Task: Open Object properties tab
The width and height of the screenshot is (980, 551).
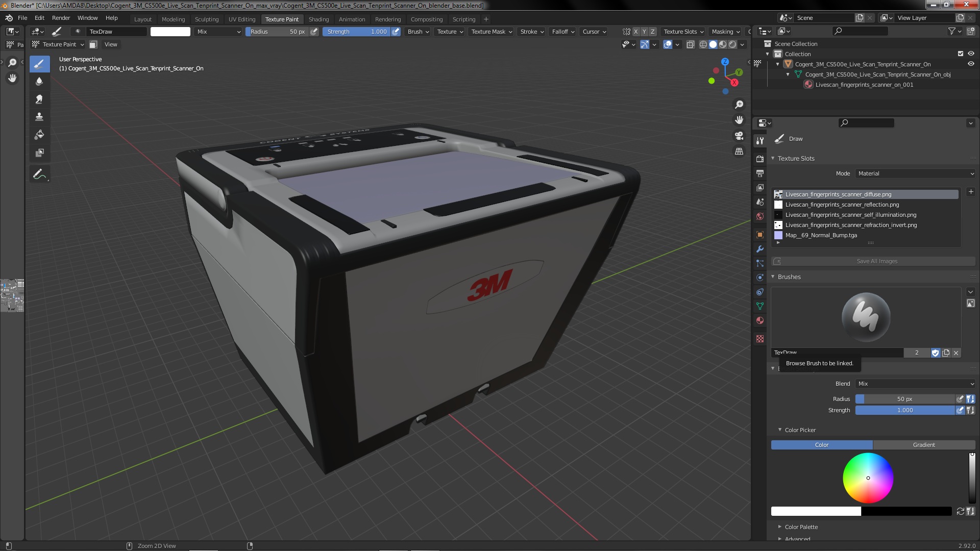Action: [760, 235]
